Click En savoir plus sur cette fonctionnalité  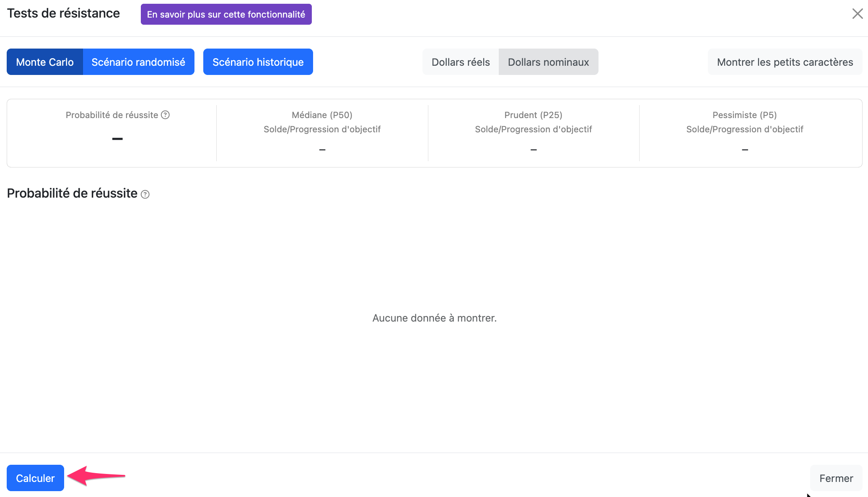[226, 14]
